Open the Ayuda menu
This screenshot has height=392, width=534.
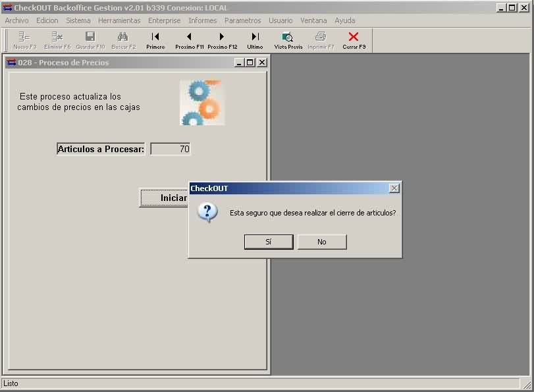click(x=344, y=20)
